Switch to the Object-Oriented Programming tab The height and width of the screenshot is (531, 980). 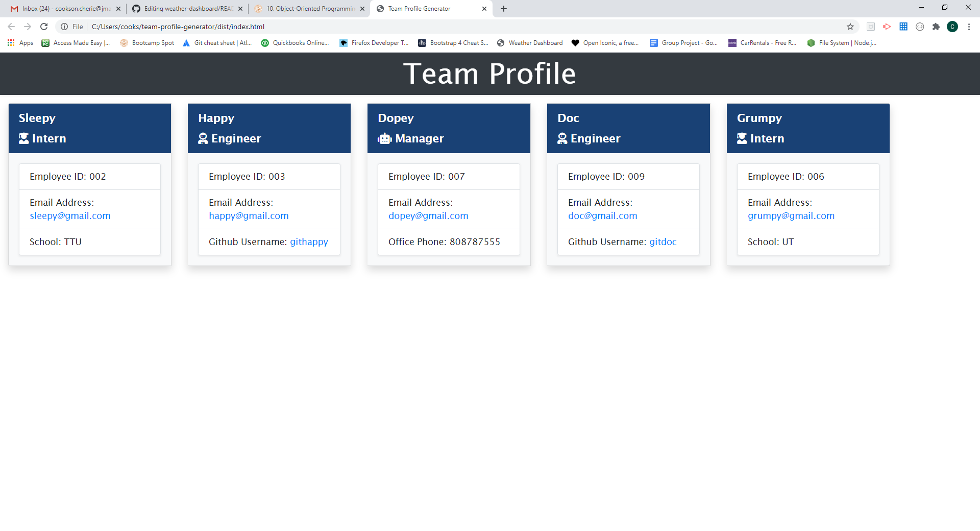[x=306, y=9]
